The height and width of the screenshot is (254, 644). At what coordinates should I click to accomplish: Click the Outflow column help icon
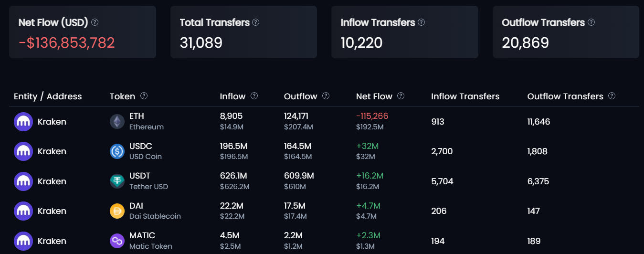point(326,96)
